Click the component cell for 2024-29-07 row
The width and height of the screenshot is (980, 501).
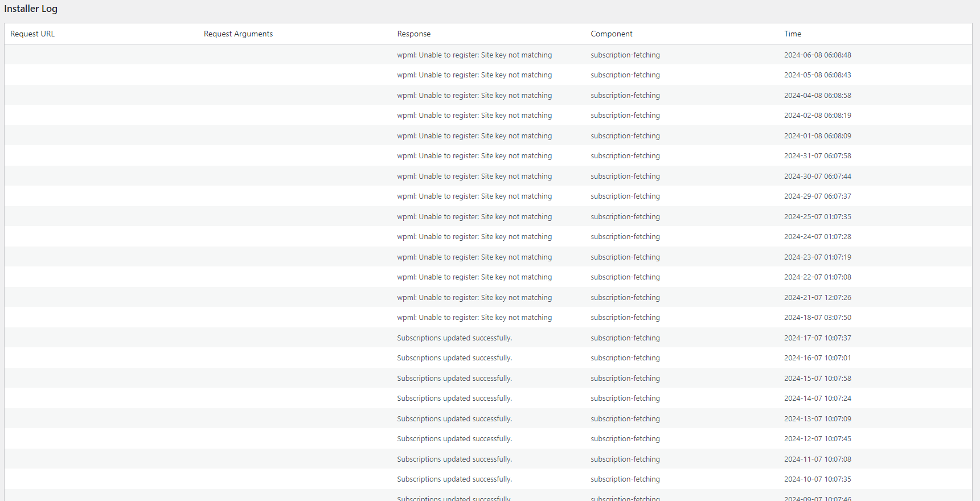coord(625,196)
